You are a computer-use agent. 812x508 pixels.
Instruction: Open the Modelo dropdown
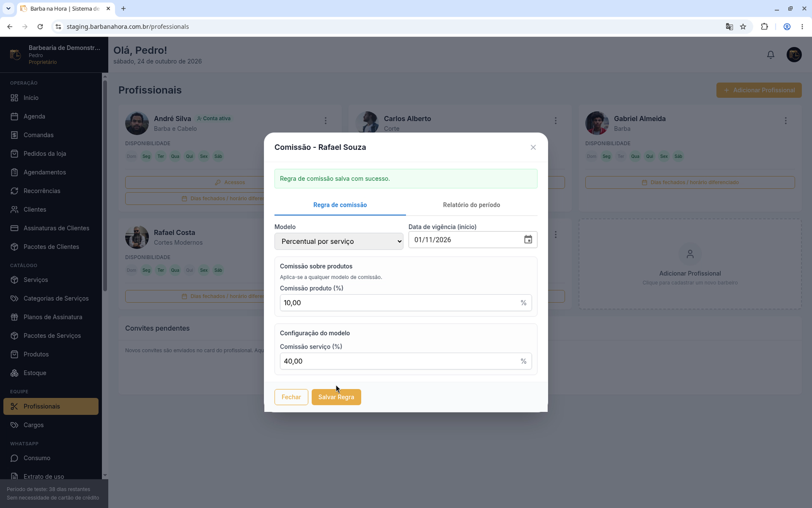(x=339, y=241)
